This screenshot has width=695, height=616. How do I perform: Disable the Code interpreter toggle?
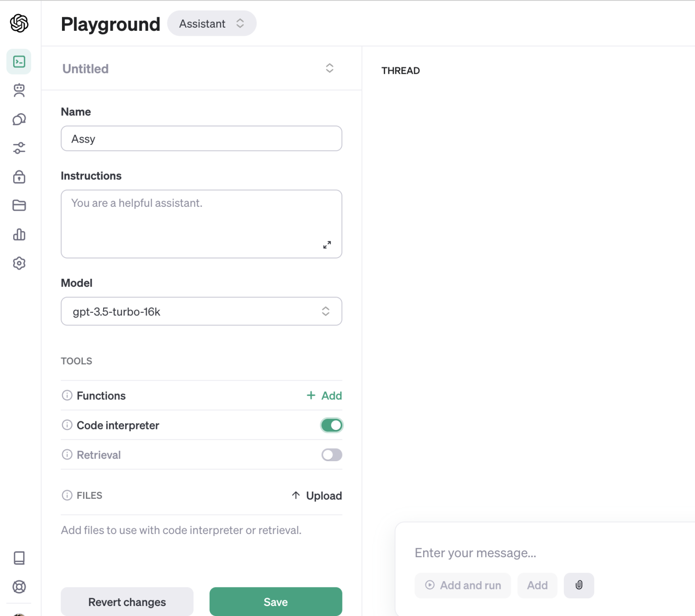coord(332,425)
